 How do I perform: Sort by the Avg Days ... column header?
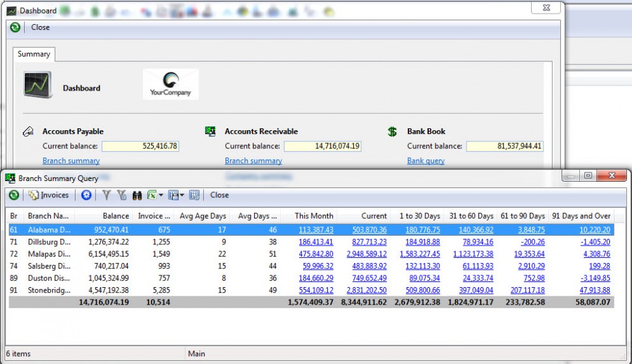pos(255,216)
